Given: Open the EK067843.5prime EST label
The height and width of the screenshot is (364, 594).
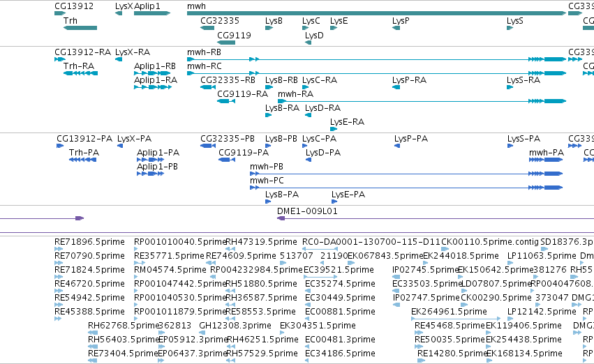Looking at the screenshot, I should click(x=385, y=256).
